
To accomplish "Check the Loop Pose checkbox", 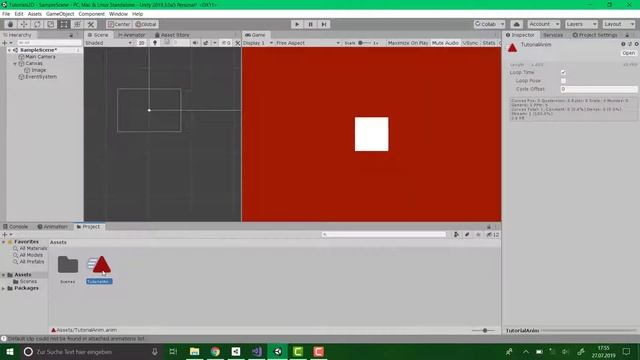I will 563,81.
